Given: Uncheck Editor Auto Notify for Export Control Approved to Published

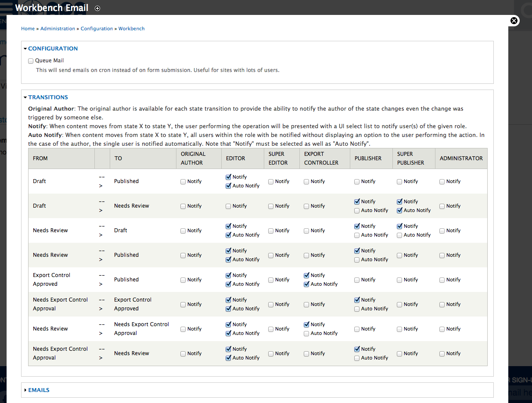Looking at the screenshot, I should 229,284.
